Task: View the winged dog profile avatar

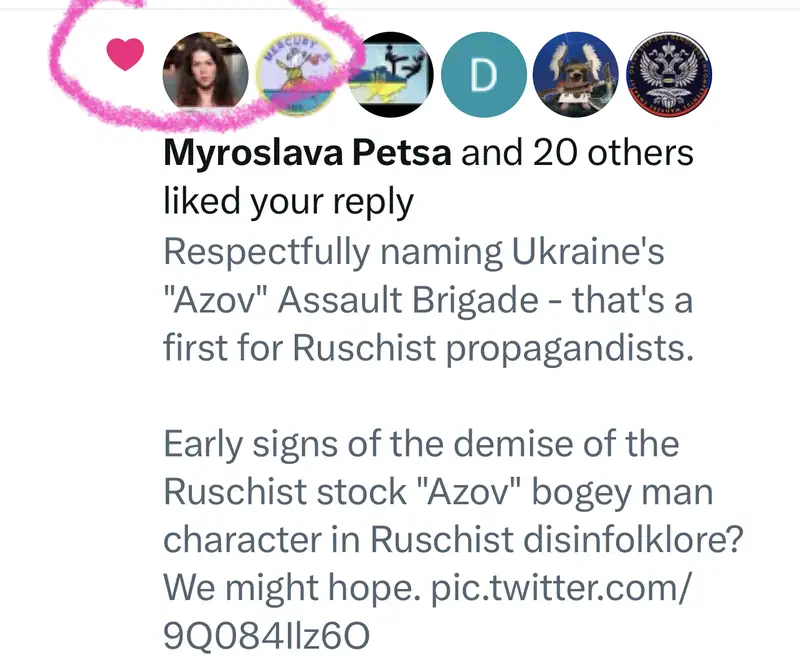Action: 577,71
